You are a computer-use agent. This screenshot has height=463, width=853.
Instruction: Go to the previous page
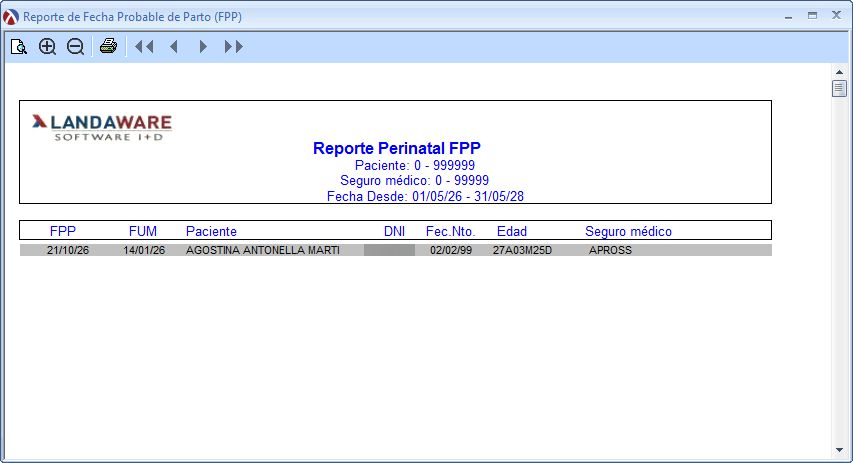tap(174, 47)
